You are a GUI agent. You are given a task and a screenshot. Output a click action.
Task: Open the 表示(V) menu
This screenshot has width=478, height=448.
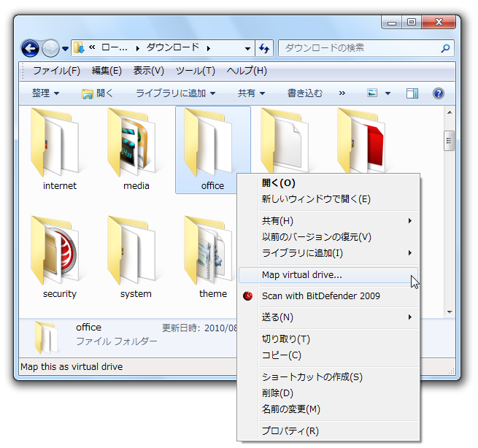click(148, 71)
